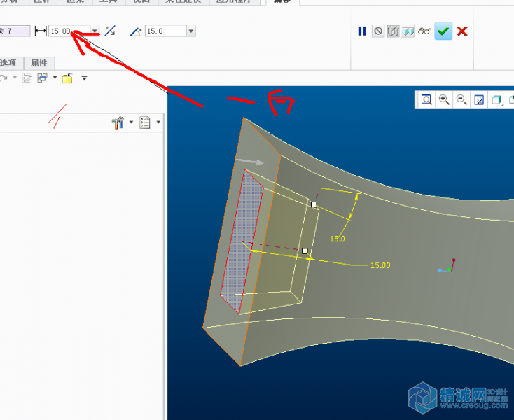Flip the offset direction icon
The width and height of the screenshot is (514, 420).
tap(110, 31)
